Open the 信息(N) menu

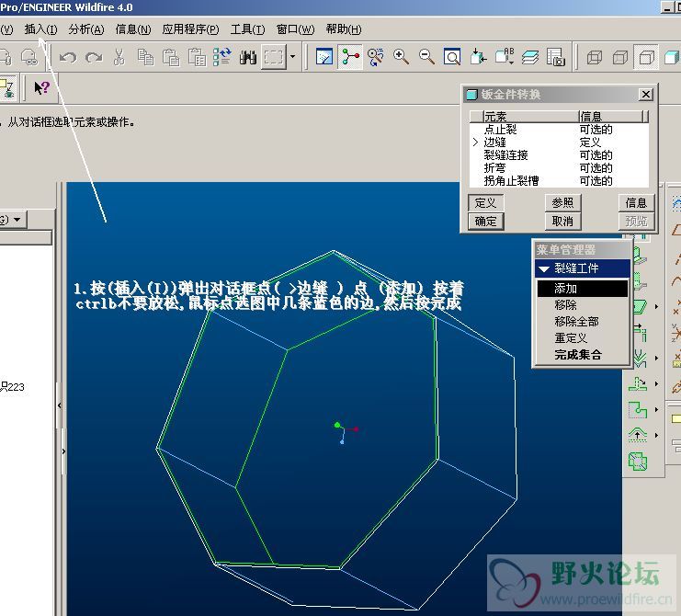click(133, 29)
